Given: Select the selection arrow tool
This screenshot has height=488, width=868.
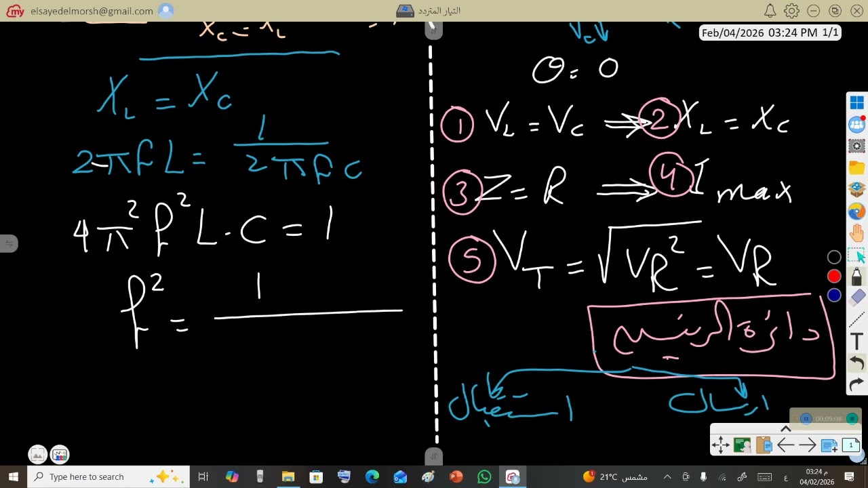Looking at the screenshot, I should pos(856,256).
